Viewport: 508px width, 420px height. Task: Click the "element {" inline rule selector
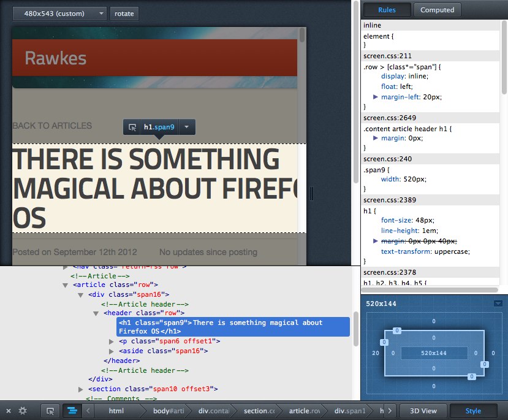[379, 36]
